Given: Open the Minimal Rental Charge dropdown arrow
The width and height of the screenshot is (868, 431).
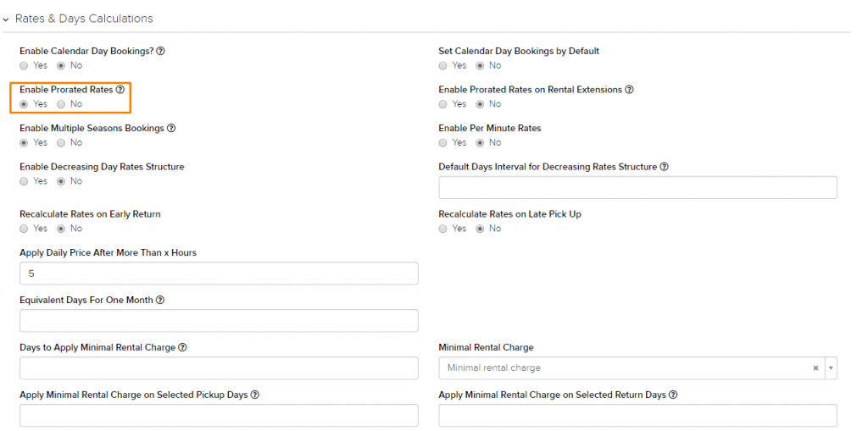Looking at the screenshot, I should (831, 368).
